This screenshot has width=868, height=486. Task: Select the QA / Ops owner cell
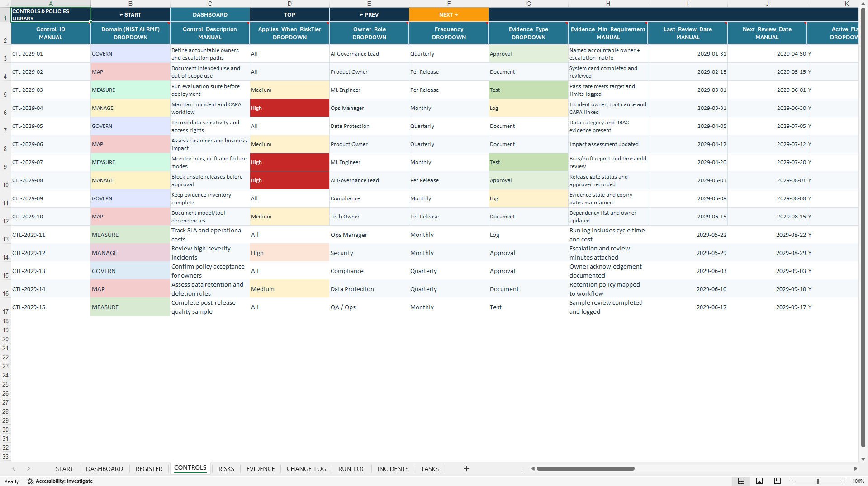(369, 307)
